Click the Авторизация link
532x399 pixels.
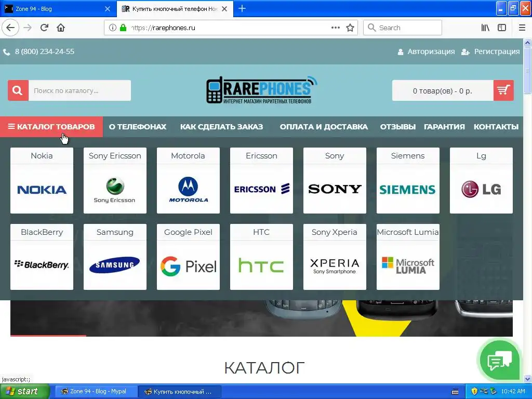pyautogui.click(x=427, y=51)
